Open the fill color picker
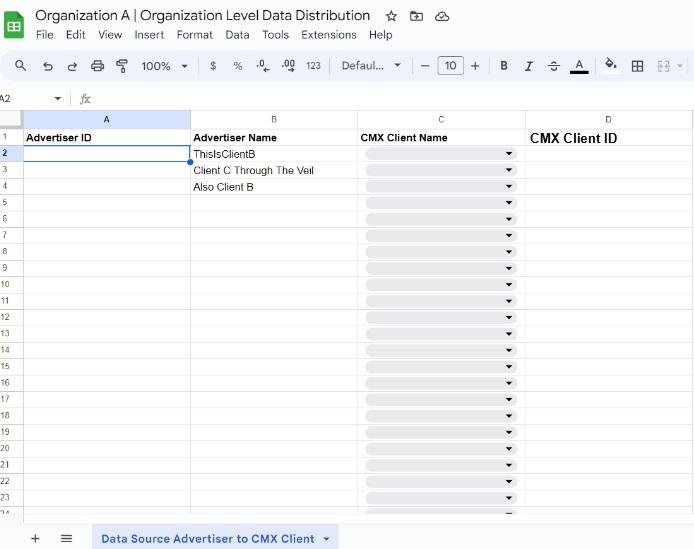Screen dimensions: 694x549 [611, 65]
